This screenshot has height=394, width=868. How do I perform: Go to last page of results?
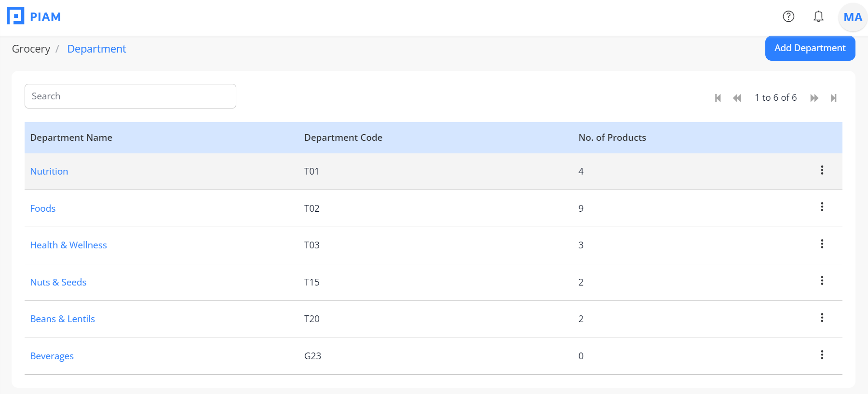(x=833, y=98)
